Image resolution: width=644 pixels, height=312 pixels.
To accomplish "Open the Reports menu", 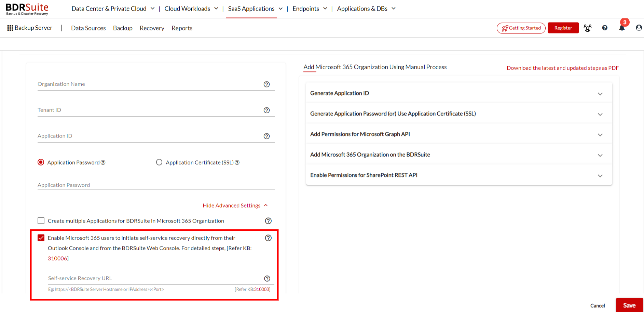I will tap(182, 28).
